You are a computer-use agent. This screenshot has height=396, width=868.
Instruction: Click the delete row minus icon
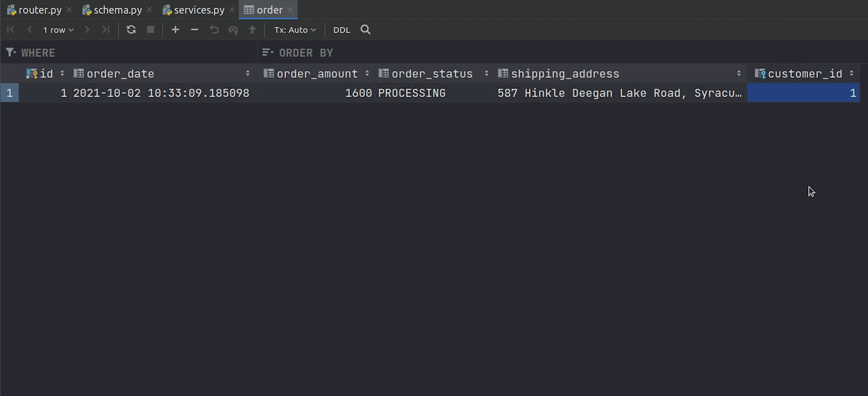point(194,30)
